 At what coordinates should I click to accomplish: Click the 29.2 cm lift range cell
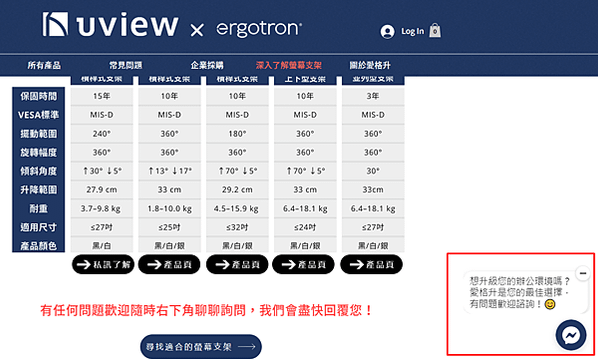coord(237,190)
